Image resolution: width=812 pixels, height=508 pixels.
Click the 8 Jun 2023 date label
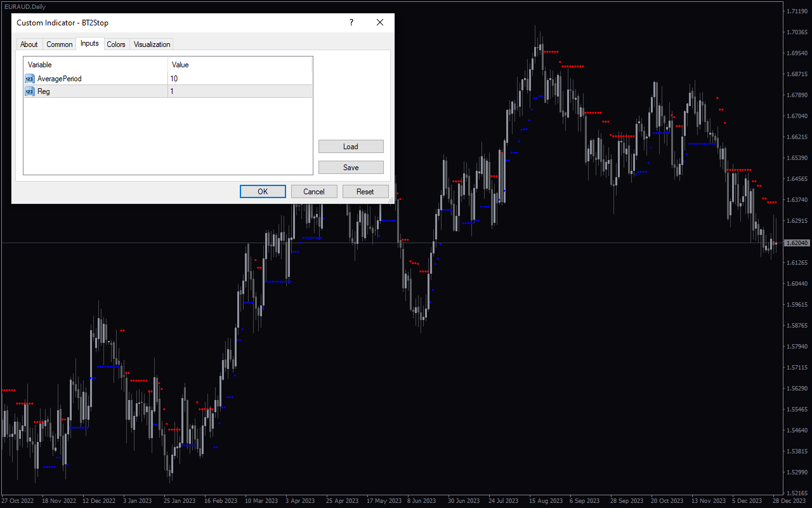click(x=421, y=501)
